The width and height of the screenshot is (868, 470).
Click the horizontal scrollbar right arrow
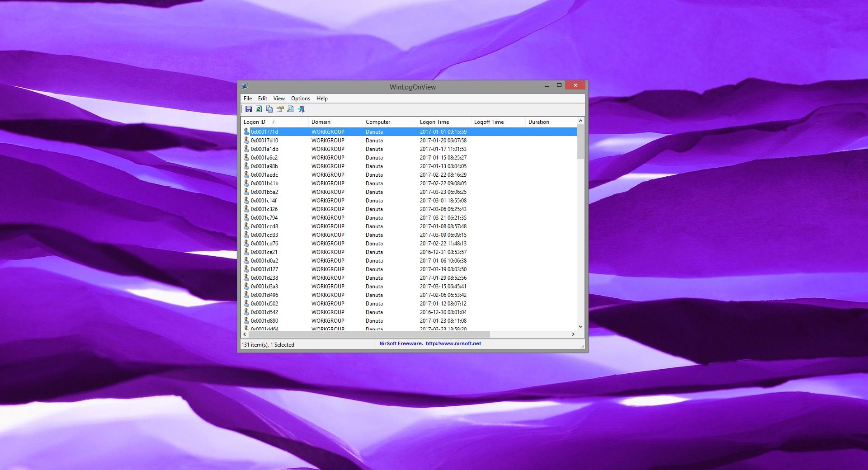click(573, 334)
